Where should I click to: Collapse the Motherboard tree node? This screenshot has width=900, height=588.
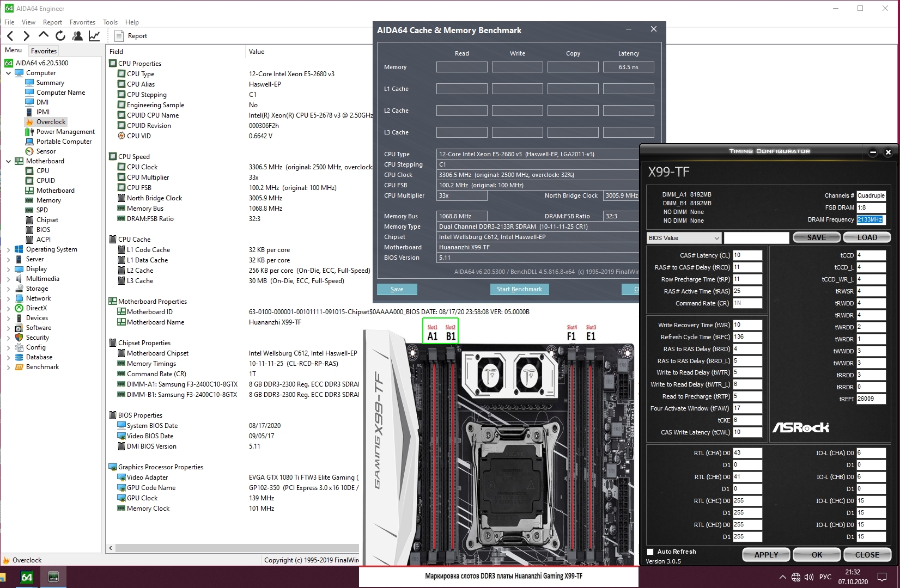(x=9, y=161)
